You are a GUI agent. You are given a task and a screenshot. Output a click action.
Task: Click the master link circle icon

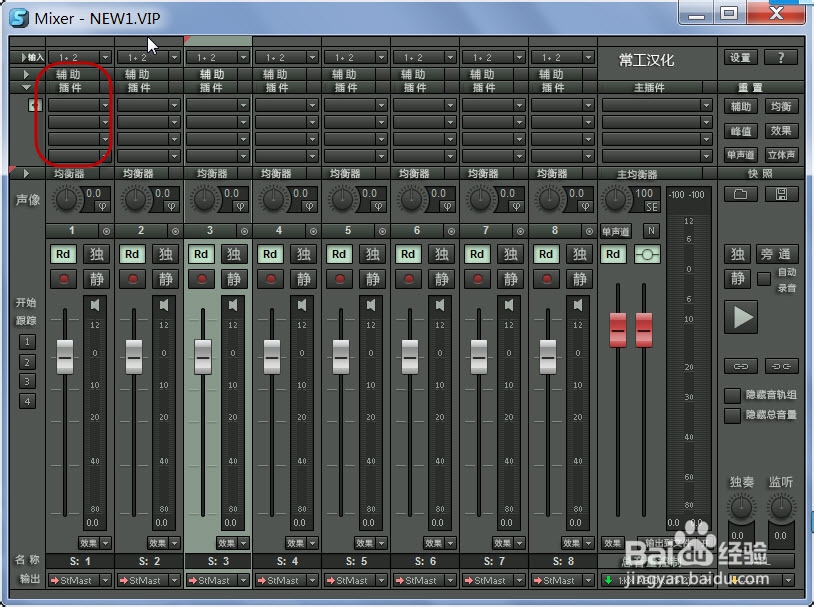coord(647,254)
